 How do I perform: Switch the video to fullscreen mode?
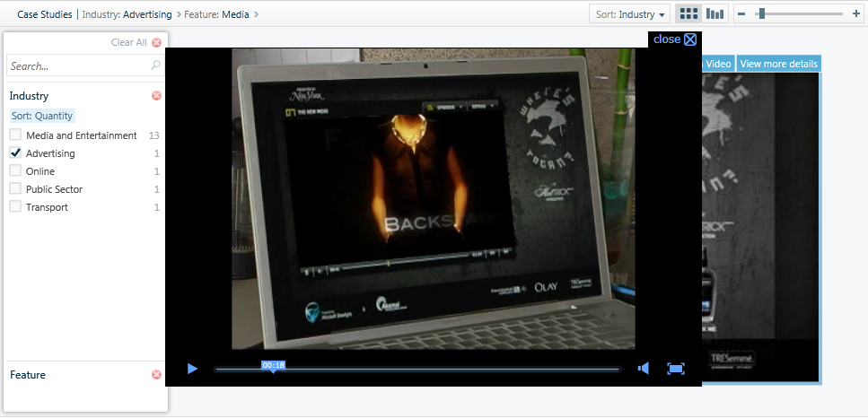point(676,369)
